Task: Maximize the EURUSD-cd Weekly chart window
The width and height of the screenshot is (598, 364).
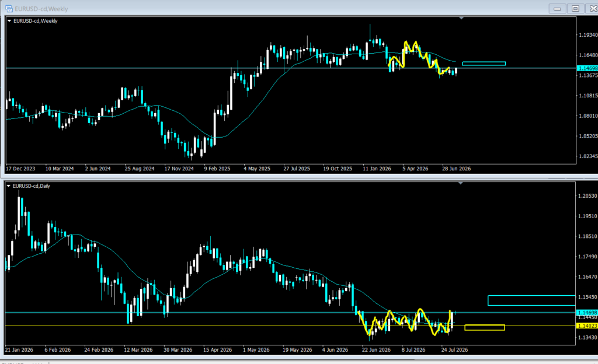Action: (575, 8)
